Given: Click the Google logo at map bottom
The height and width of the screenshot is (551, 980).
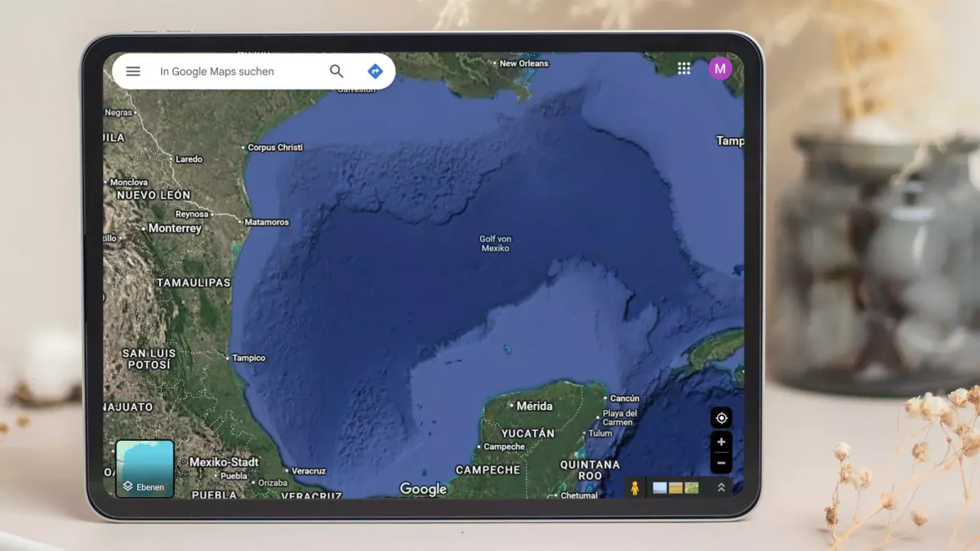Looking at the screenshot, I should [x=423, y=489].
